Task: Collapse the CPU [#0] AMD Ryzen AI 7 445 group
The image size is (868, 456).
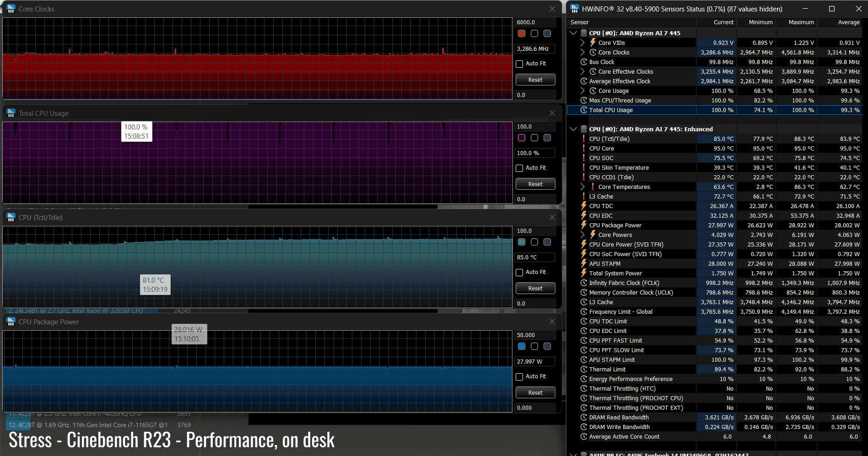Action: pyautogui.click(x=573, y=33)
